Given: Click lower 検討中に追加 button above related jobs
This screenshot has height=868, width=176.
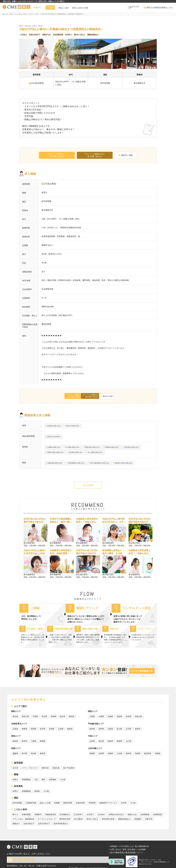Looking at the screenshot, I should tap(107, 396).
